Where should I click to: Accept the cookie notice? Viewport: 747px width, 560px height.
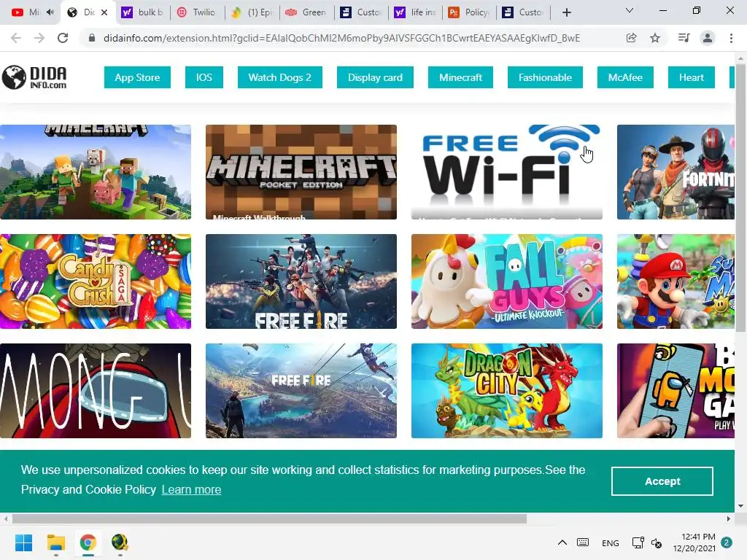coord(662,481)
